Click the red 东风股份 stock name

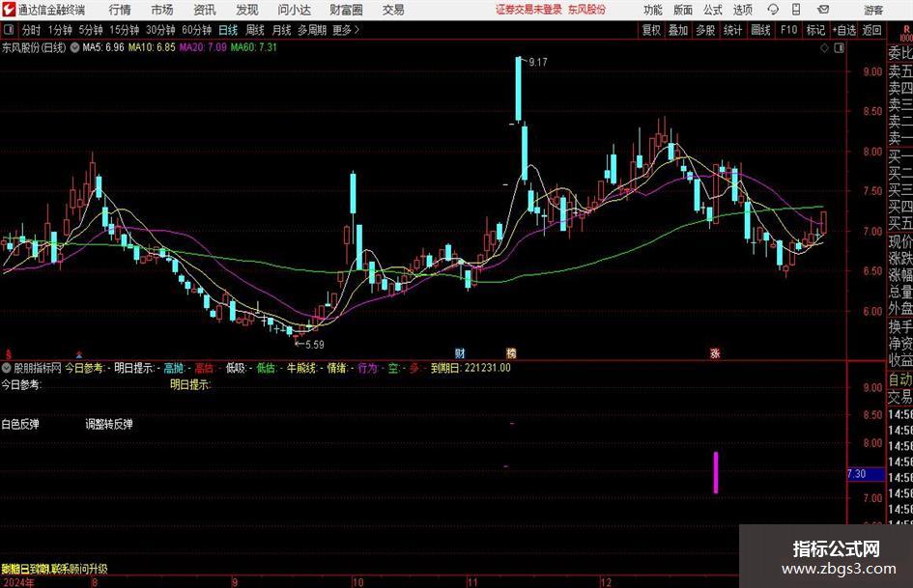coord(587,10)
